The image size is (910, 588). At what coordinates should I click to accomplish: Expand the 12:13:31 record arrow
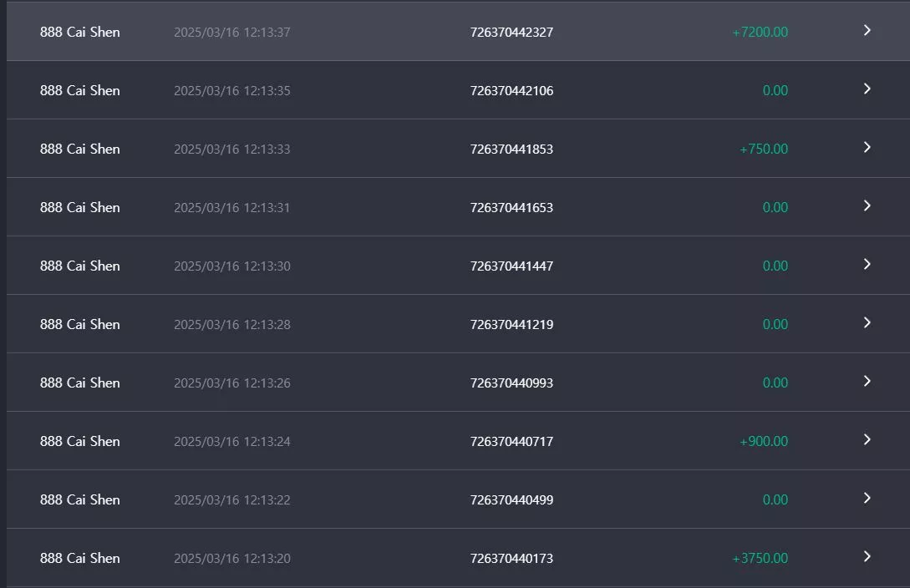pyautogui.click(x=867, y=205)
